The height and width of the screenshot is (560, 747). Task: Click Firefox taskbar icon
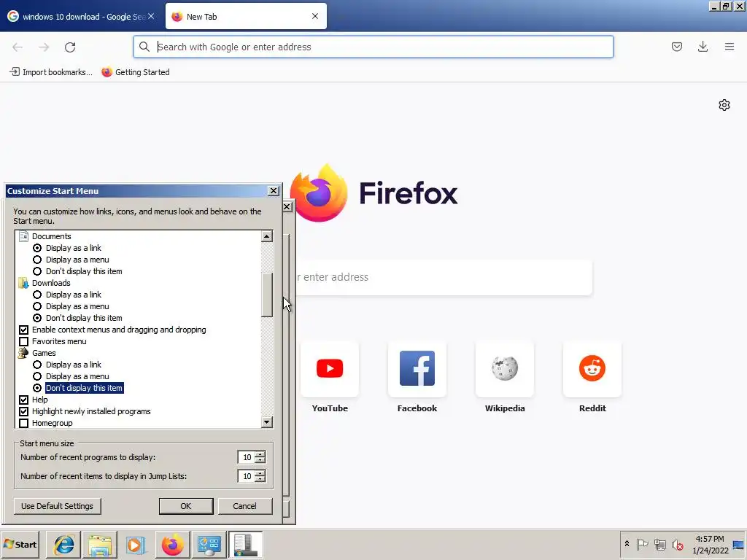coord(172,544)
